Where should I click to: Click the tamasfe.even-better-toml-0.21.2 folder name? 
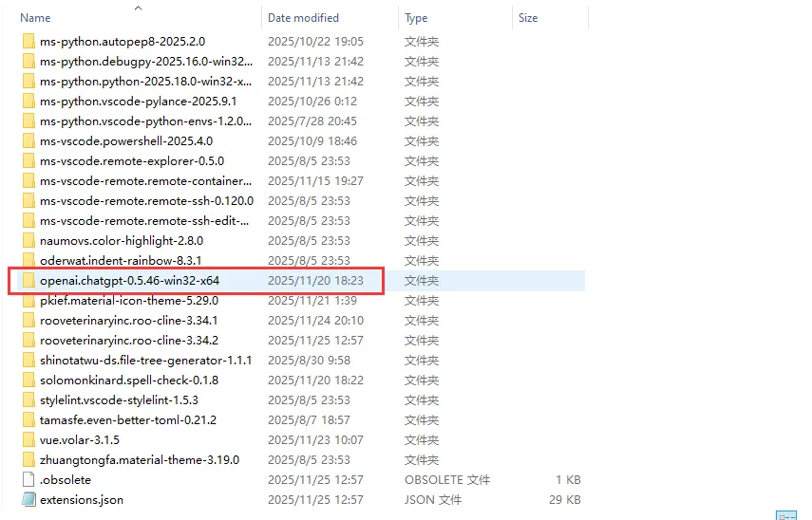click(128, 419)
